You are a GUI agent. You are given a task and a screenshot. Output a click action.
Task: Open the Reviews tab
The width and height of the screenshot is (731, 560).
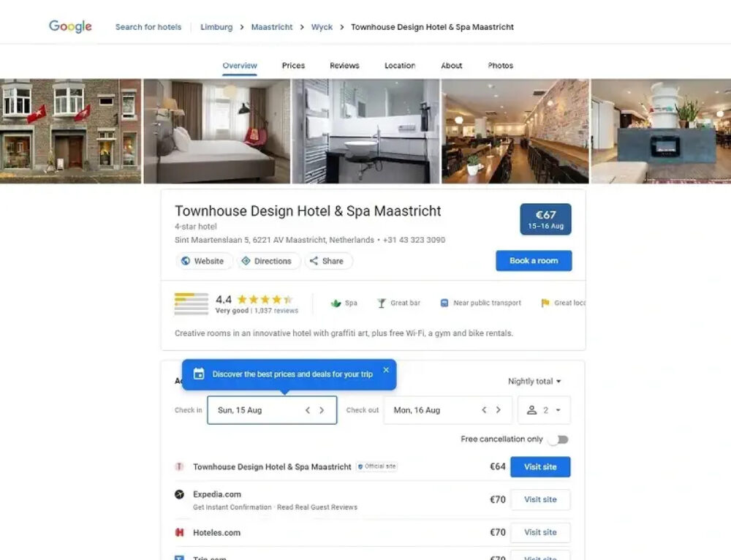[x=344, y=66]
